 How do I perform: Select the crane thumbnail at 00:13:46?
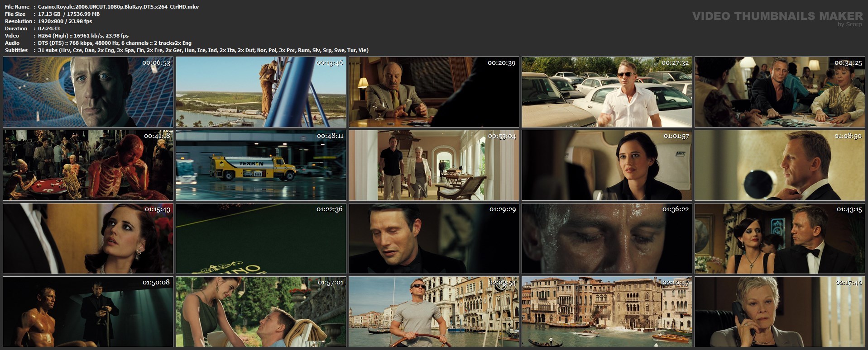coord(261,92)
